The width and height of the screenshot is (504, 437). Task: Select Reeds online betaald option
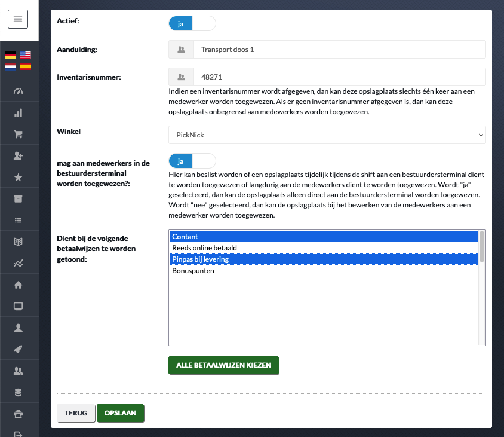point(324,247)
